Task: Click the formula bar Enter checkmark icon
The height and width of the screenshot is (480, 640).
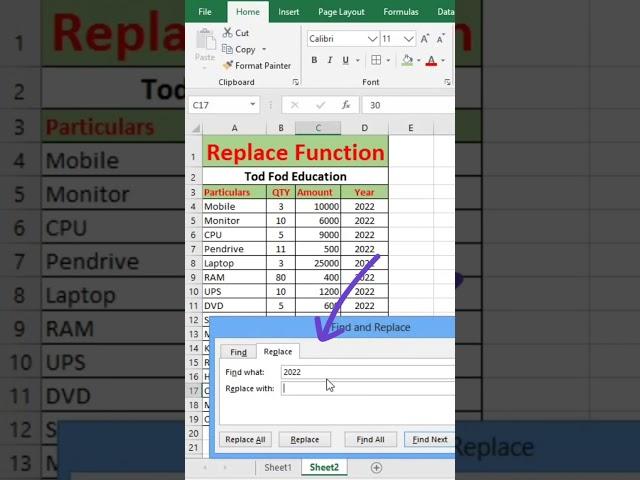Action: (320, 105)
